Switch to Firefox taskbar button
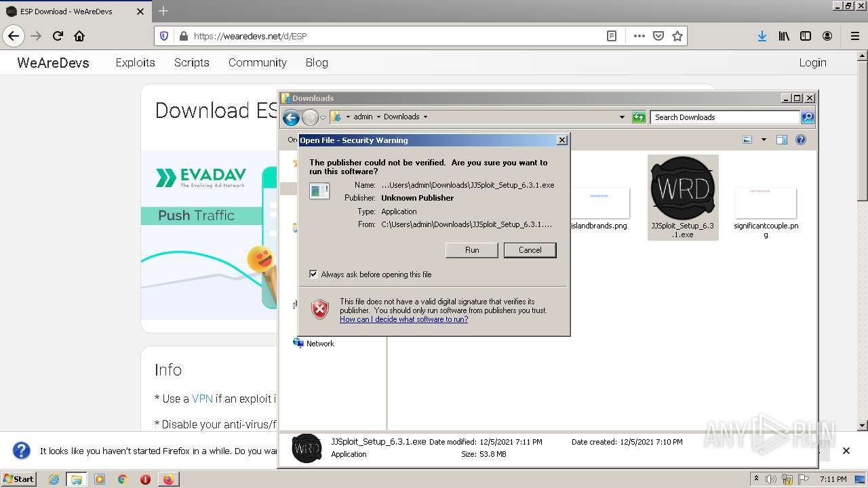Viewport: 868px width, 488px height. click(167, 479)
